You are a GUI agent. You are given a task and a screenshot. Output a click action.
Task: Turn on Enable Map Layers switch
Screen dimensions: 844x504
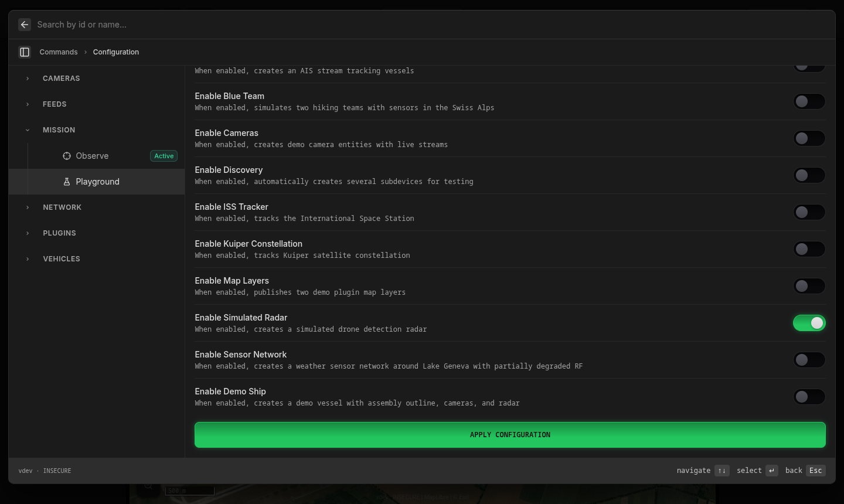(x=809, y=286)
